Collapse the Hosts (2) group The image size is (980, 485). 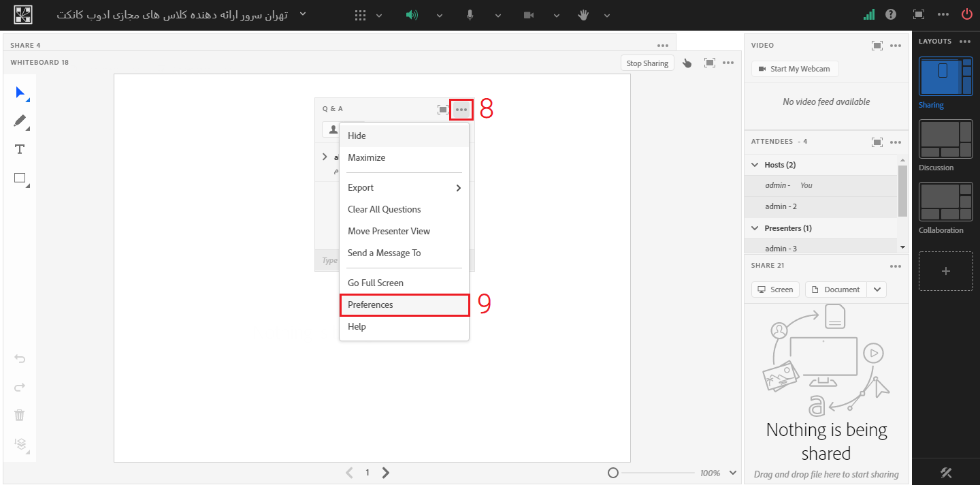pyautogui.click(x=755, y=165)
